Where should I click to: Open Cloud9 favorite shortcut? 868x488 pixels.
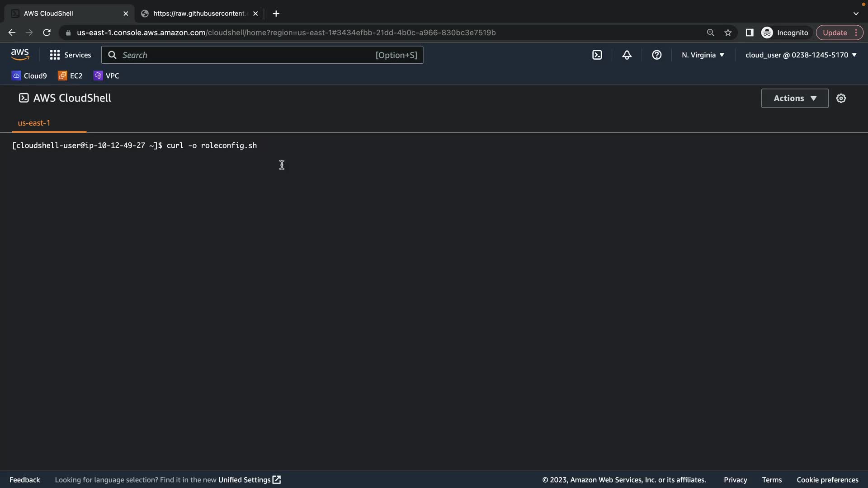pyautogui.click(x=29, y=75)
